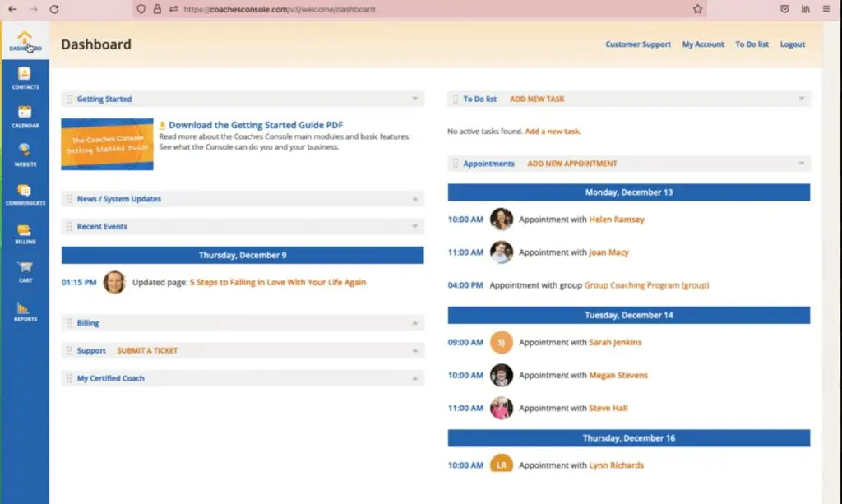The height and width of the screenshot is (504, 842).
Task: Open the Billing sidebar icon
Action: 25,232
